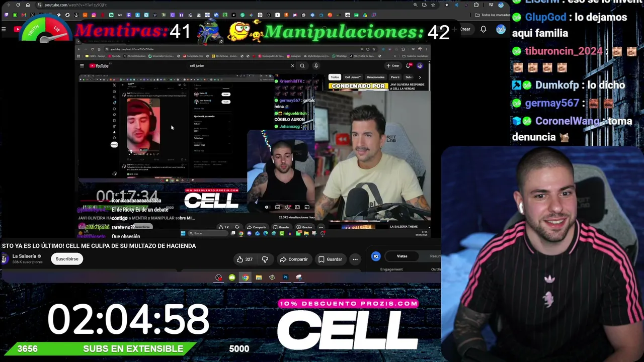Select the Todos filter chip

pyautogui.click(x=335, y=77)
